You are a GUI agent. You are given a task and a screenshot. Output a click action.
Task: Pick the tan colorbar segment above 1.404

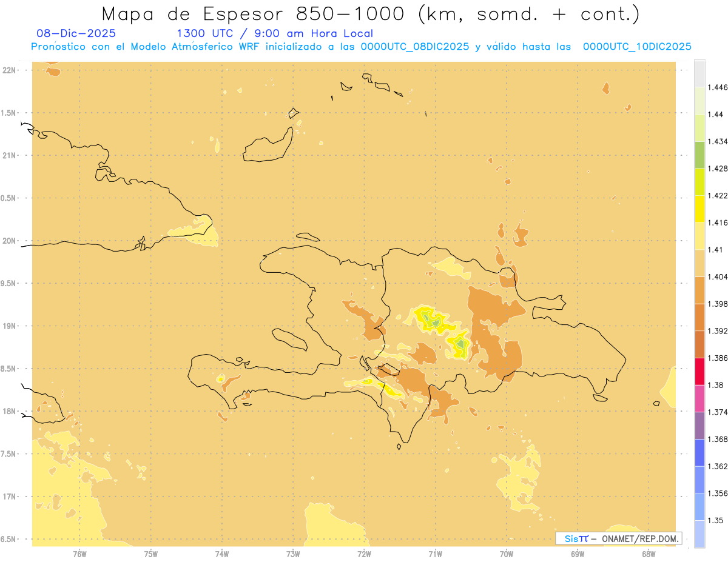[x=699, y=263]
